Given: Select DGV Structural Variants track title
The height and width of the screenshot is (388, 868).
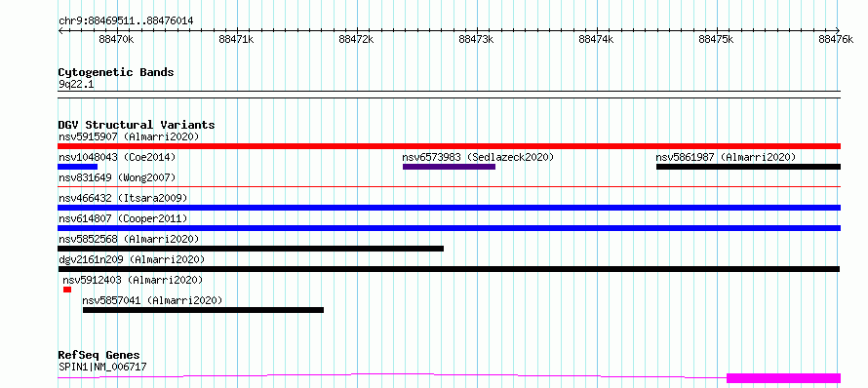Looking at the screenshot, I should (137, 125).
